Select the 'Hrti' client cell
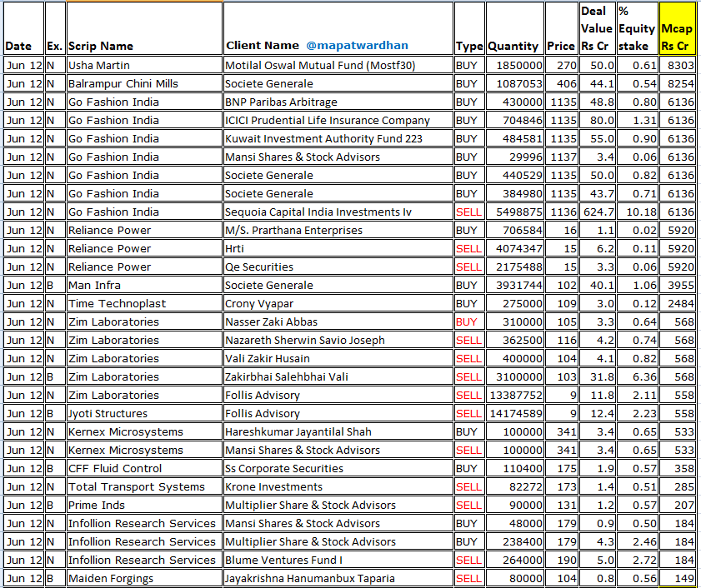 338,248
